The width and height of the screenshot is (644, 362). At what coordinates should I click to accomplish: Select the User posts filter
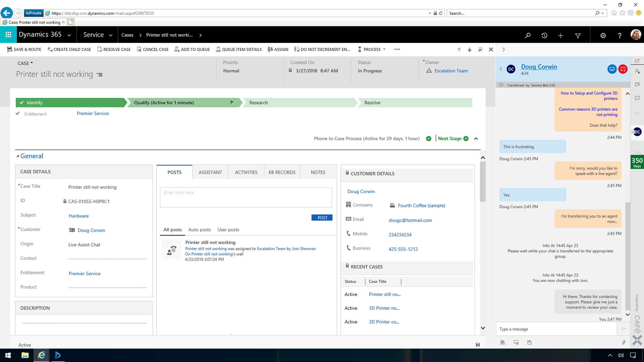228,230
